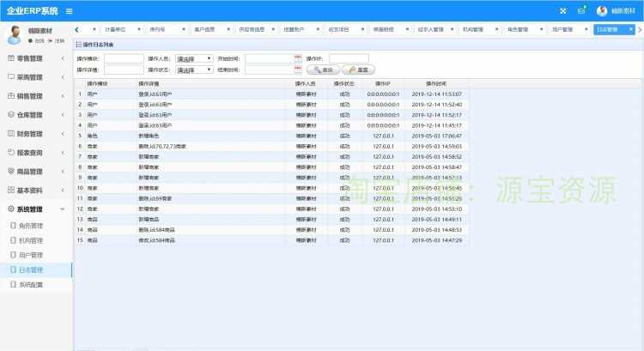The image size is (644, 351).
Task: Click the 操作详情 column header
Action: (x=149, y=84)
